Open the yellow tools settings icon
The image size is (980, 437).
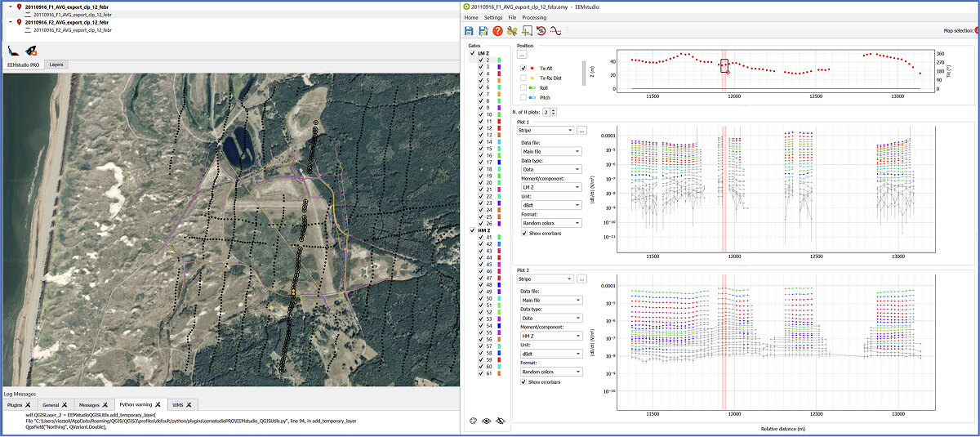512,31
